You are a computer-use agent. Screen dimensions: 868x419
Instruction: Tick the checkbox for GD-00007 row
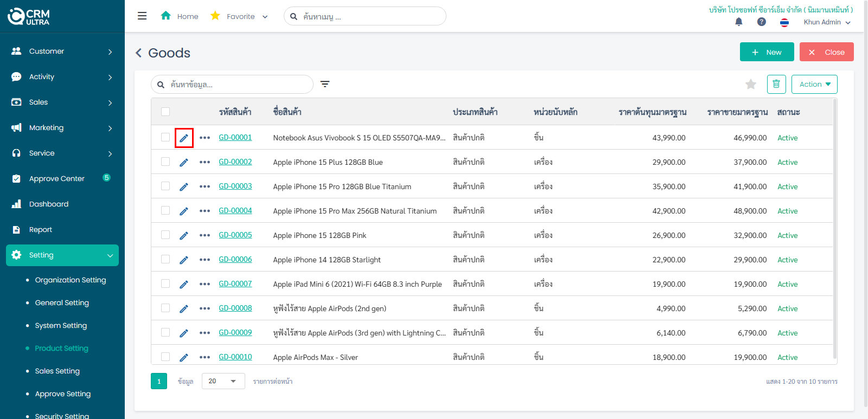[x=165, y=283]
